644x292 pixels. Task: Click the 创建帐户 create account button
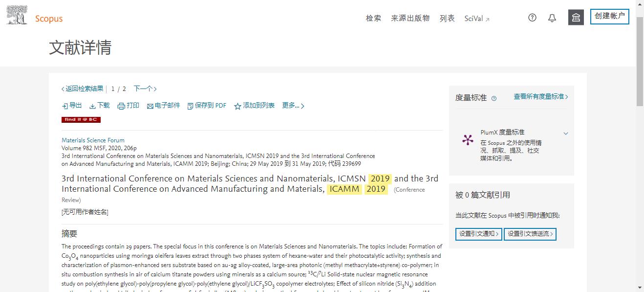pyautogui.click(x=609, y=16)
